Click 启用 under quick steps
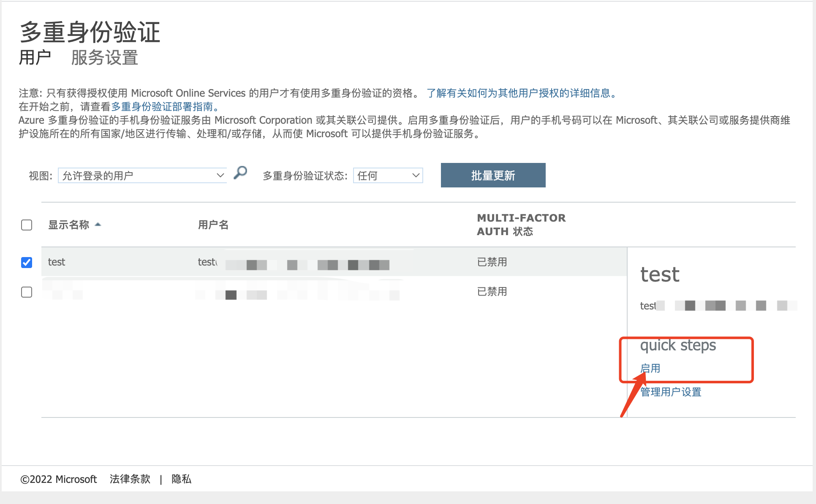This screenshot has width=816, height=504. [650, 368]
